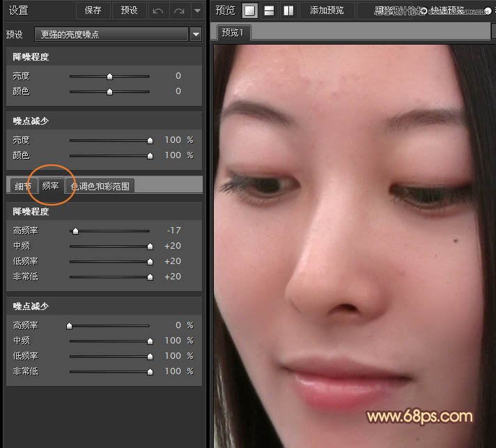Click 降噪程度 中频 slider handle showing +20
Screen dimensions: 496x448
tap(150, 246)
